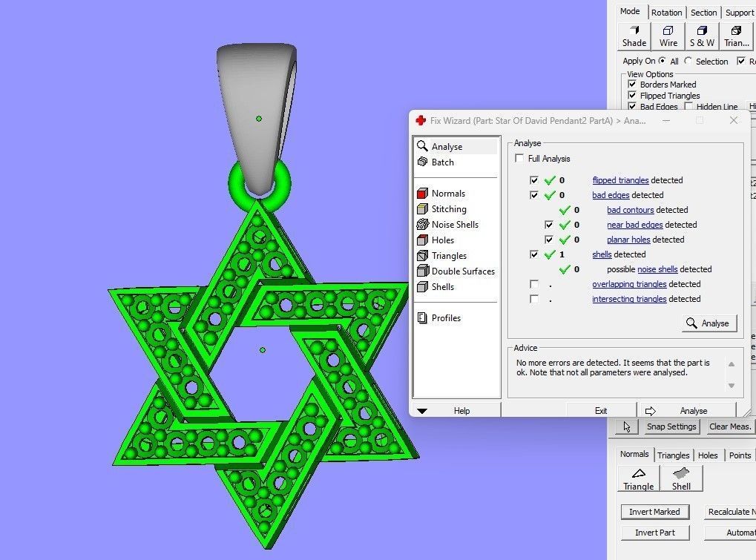Expand the Help dropdown arrow
This screenshot has width=756, height=560.
coord(422,411)
